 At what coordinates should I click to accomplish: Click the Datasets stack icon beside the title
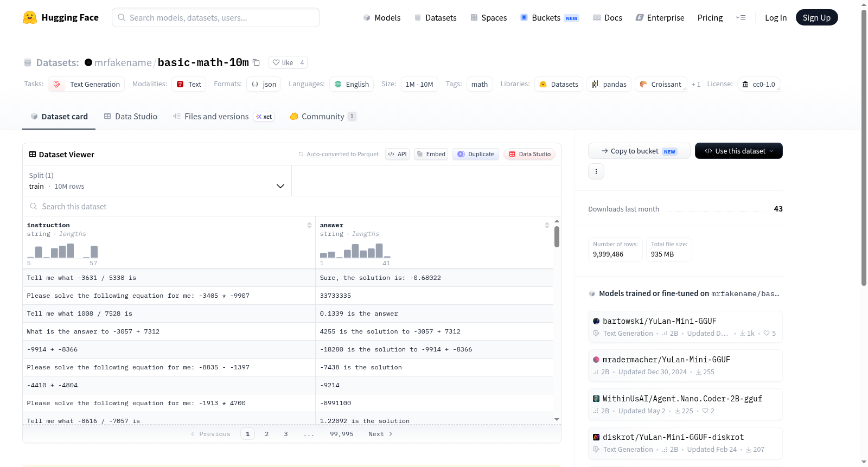pyautogui.click(x=28, y=63)
